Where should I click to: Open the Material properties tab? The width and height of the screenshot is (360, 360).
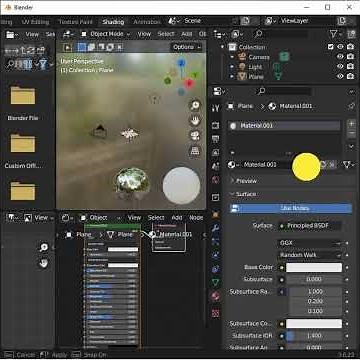pos(216,296)
